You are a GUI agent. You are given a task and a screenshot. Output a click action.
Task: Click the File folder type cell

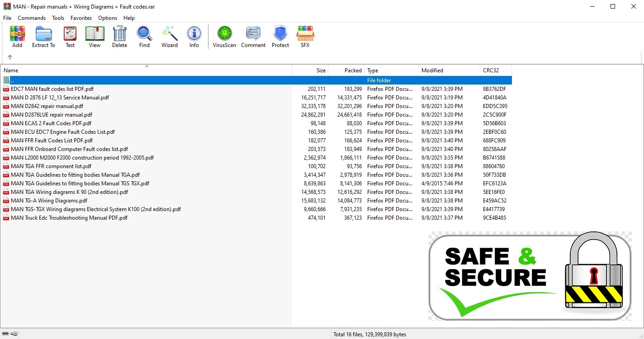pos(379,80)
